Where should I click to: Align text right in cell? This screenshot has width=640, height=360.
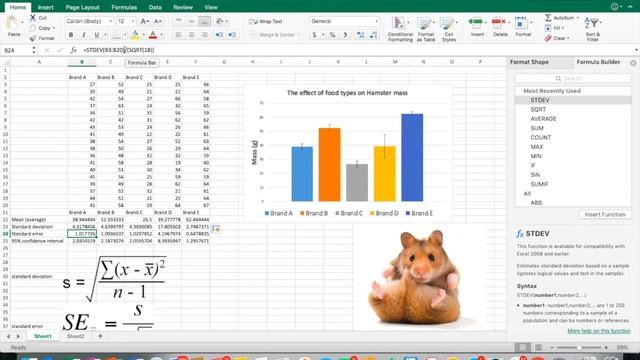pyautogui.click(x=204, y=35)
